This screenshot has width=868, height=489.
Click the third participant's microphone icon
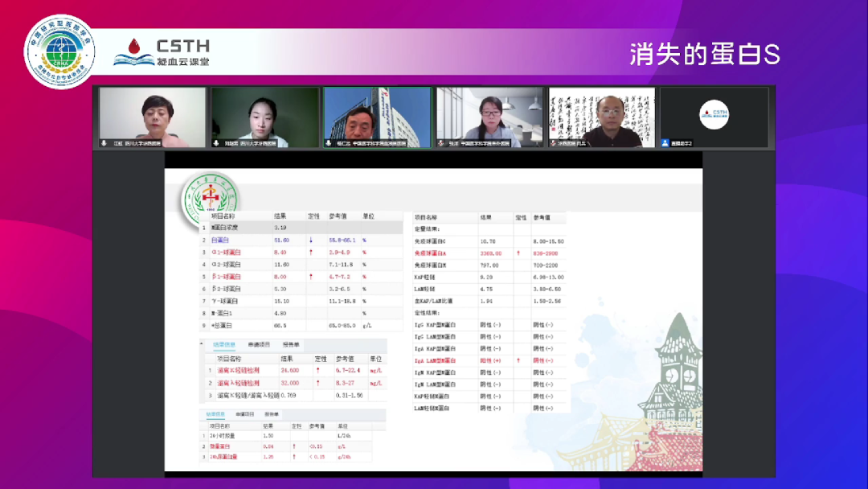tap(329, 143)
